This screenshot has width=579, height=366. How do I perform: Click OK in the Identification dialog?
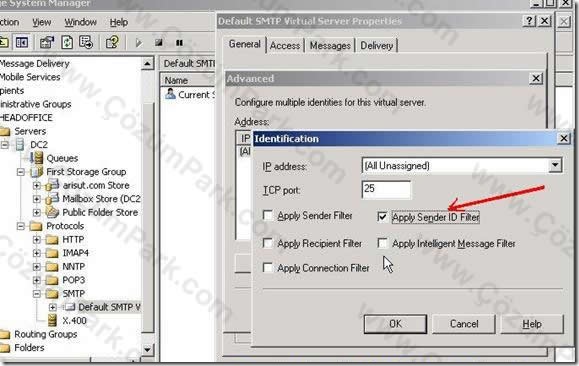point(395,324)
